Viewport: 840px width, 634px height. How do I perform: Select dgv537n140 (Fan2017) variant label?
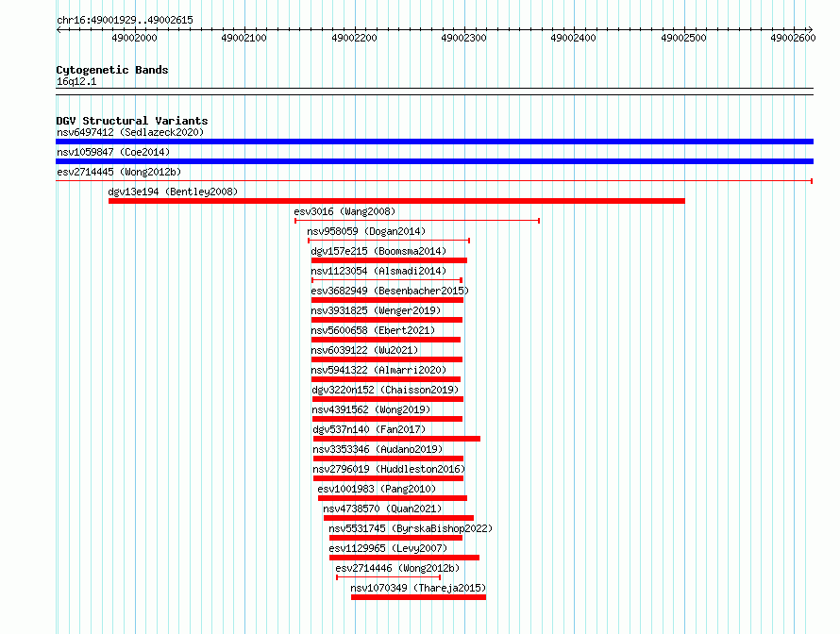point(369,429)
